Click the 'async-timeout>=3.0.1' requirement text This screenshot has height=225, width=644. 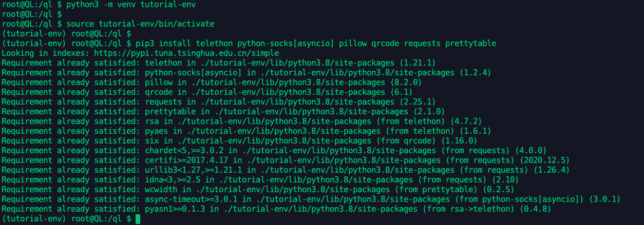coord(187,199)
